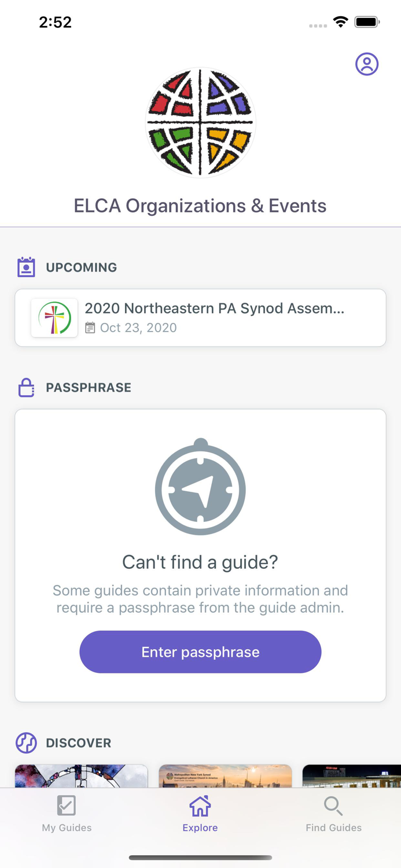Image resolution: width=401 pixels, height=868 pixels.
Task: Tap the My Guides checkmark icon
Action: 67,805
